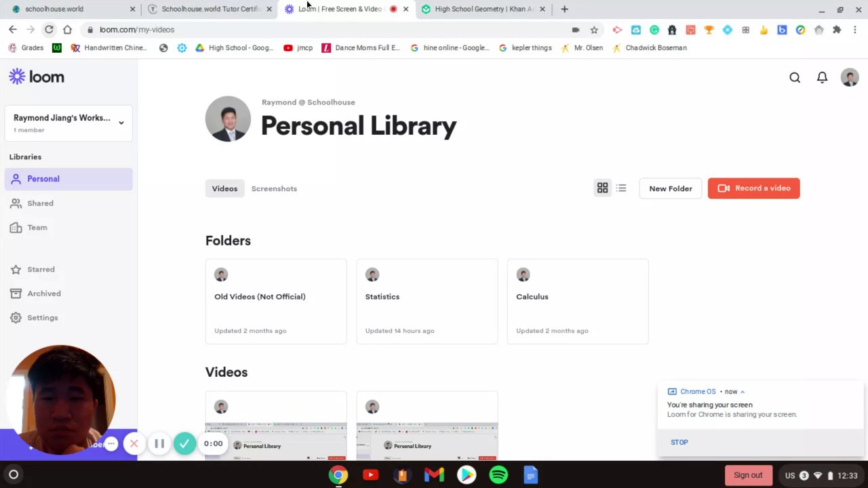Open Mr. Olsen bookmark
The width and height of the screenshot is (868, 488).
581,48
